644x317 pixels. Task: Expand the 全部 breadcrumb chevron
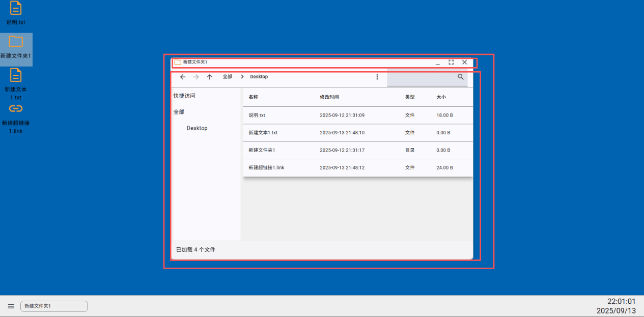tap(242, 76)
